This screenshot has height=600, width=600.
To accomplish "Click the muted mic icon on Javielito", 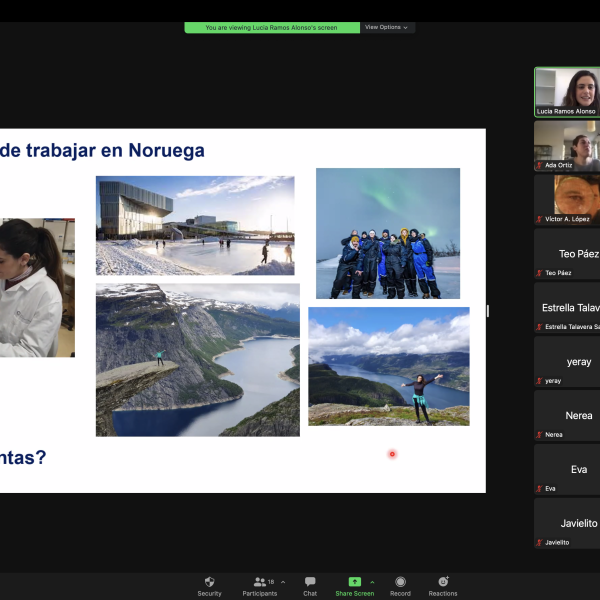I will tap(540, 542).
